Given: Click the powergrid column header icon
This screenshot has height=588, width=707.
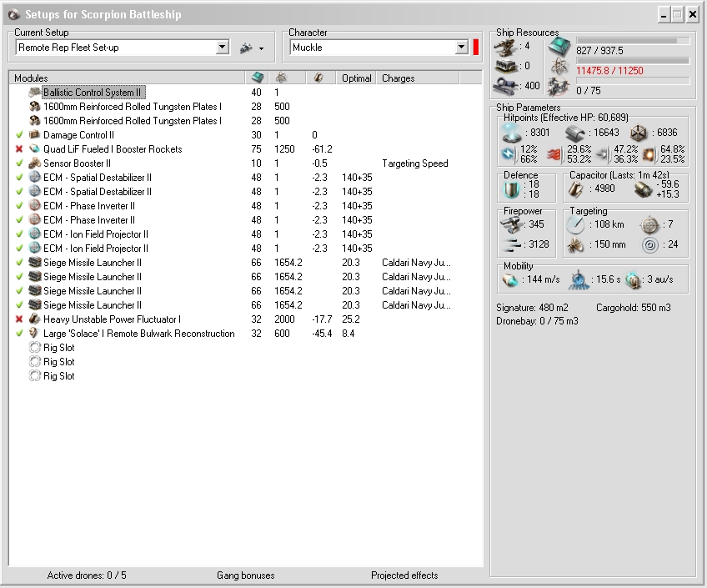Looking at the screenshot, I should click(281, 78).
